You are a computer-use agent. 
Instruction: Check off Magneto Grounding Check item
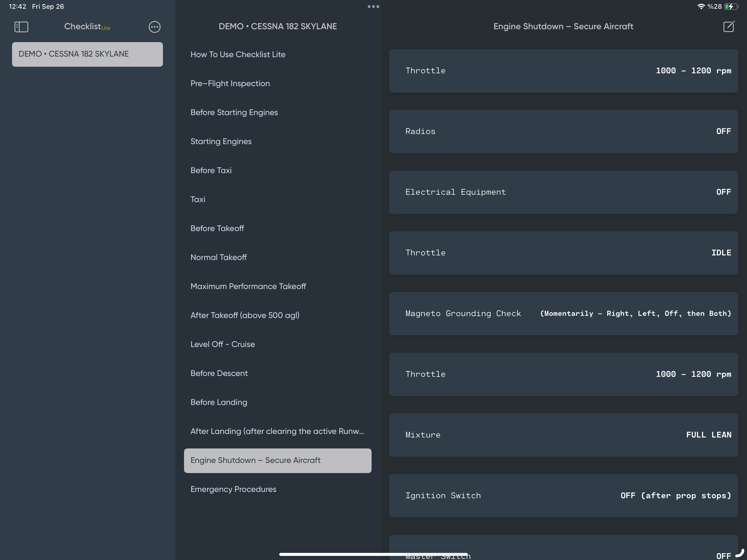563,314
